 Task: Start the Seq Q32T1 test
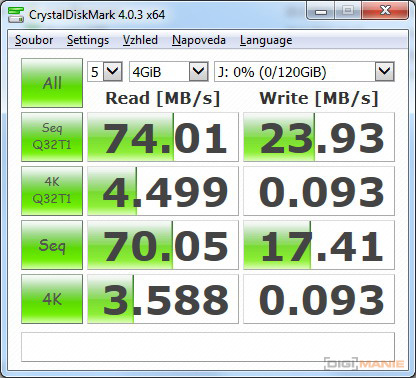click(52, 137)
